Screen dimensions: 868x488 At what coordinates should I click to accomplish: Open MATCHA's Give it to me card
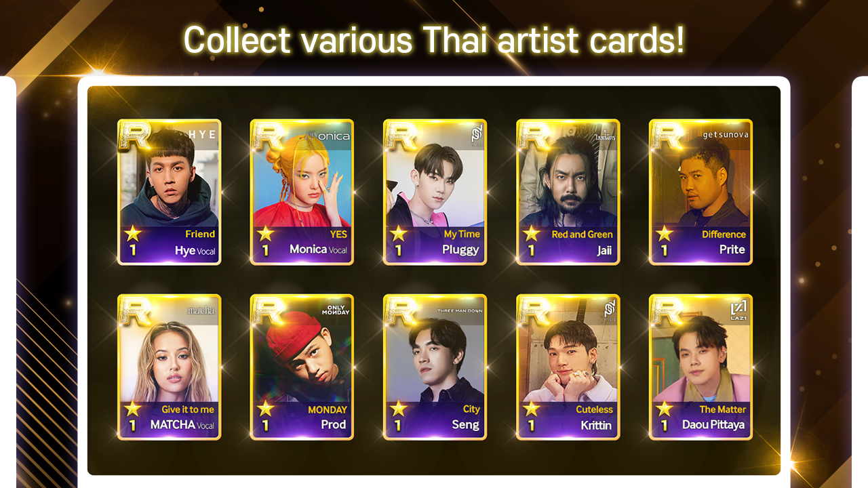(169, 367)
